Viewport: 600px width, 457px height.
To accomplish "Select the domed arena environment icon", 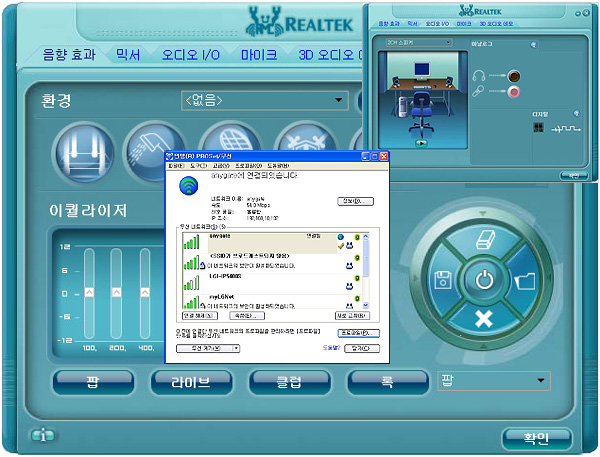I will (231, 138).
